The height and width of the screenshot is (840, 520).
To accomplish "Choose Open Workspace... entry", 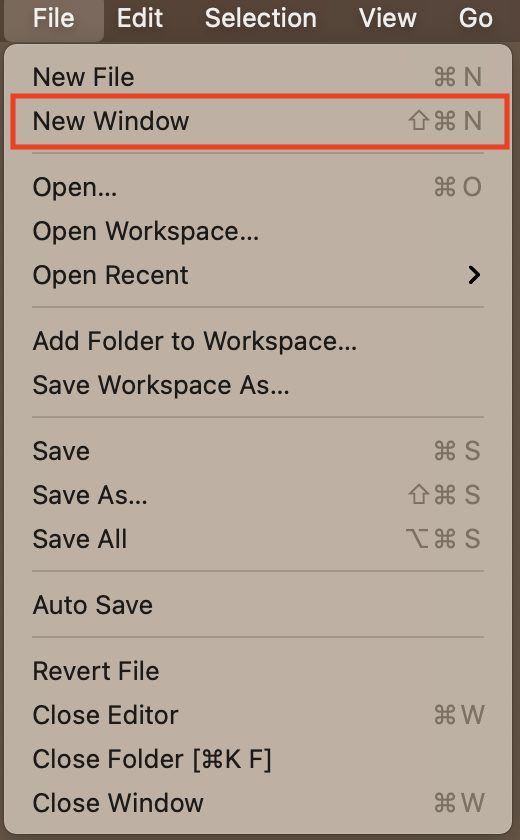I will pyautogui.click(x=258, y=231).
